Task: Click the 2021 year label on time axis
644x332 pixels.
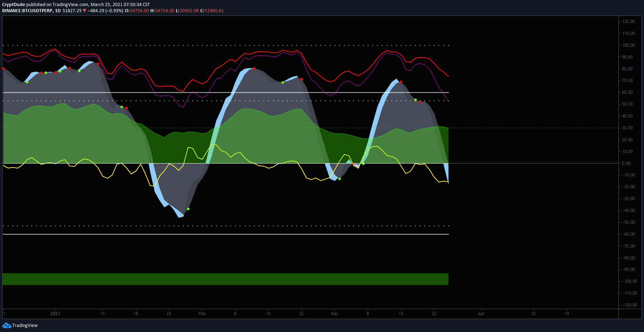Action: [55, 314]
